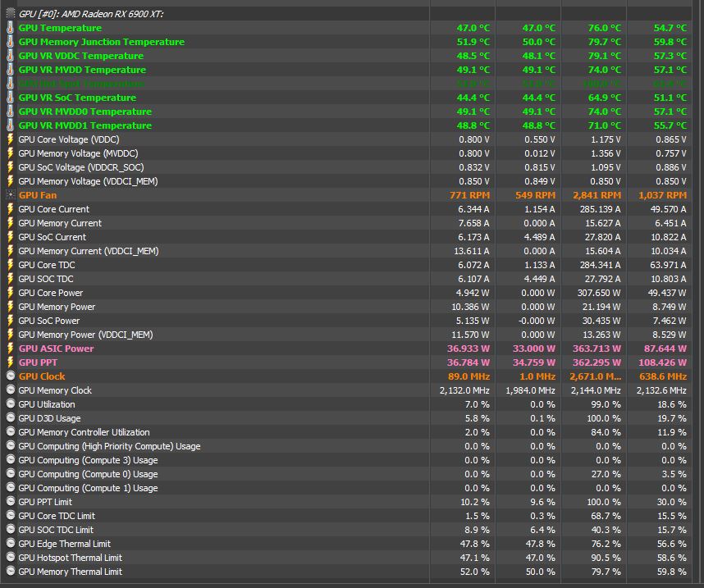Viewport: 704px width, 588px height.
Task: Select GPU Computing (Compute 3) Usage label
Action: pyautogui.click(x=88, y=460)
